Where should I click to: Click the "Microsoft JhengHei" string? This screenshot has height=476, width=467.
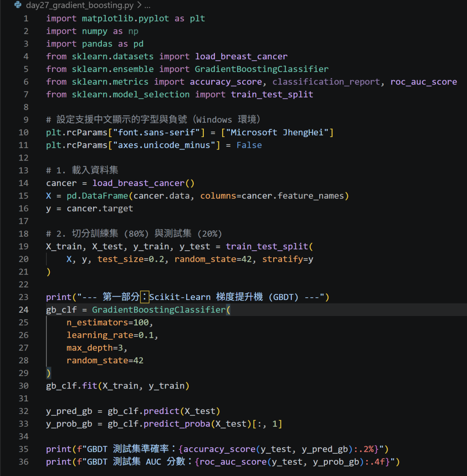[x=277, y=133]
